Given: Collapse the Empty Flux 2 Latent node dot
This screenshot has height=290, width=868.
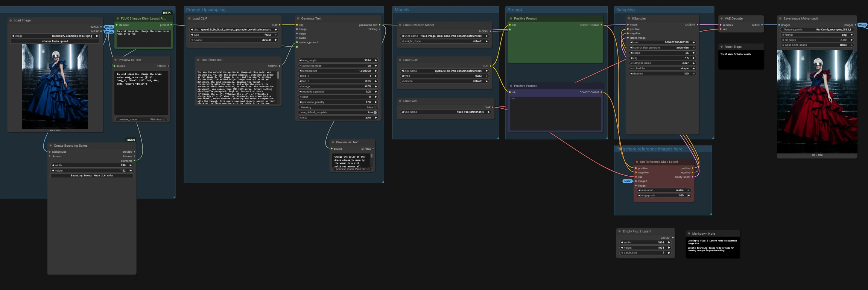Looking at the screenshot, I should tap(619, 231).
